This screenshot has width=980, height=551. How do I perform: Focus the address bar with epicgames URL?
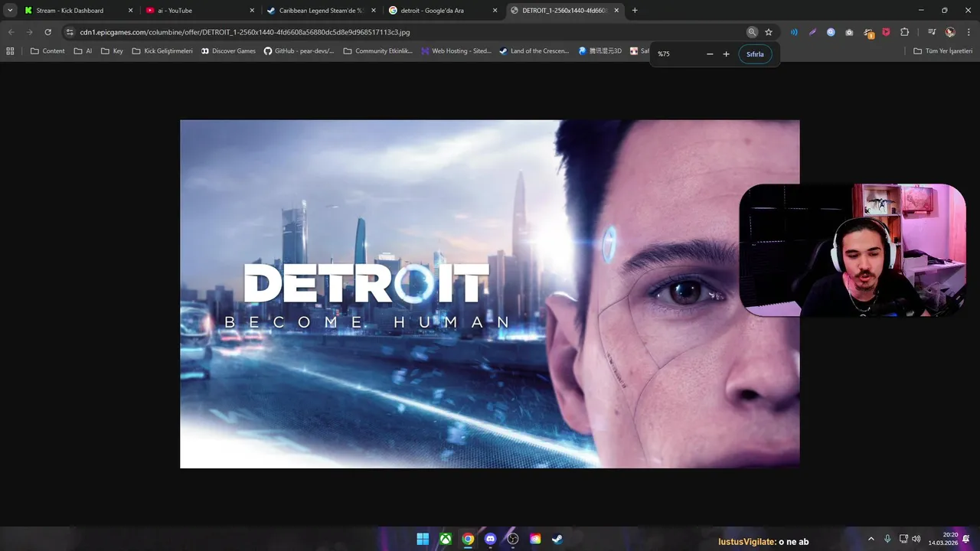245,32
